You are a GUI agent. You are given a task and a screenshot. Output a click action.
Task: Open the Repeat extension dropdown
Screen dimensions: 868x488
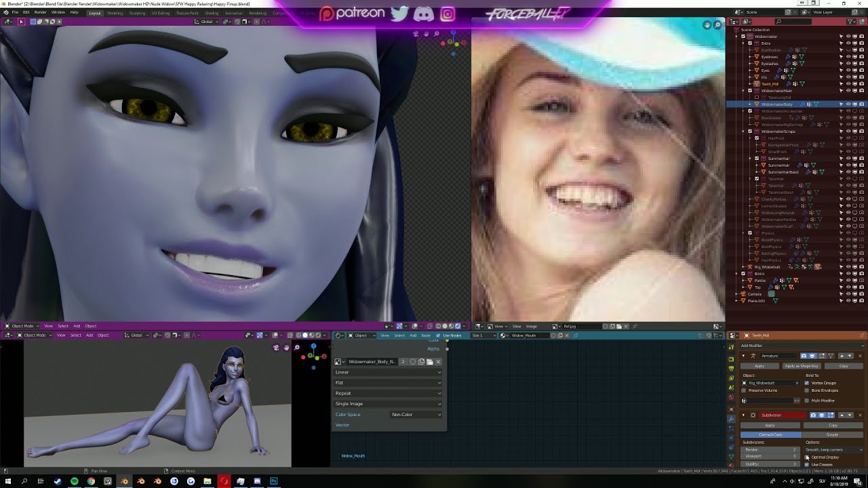click(x=387, y=393)
